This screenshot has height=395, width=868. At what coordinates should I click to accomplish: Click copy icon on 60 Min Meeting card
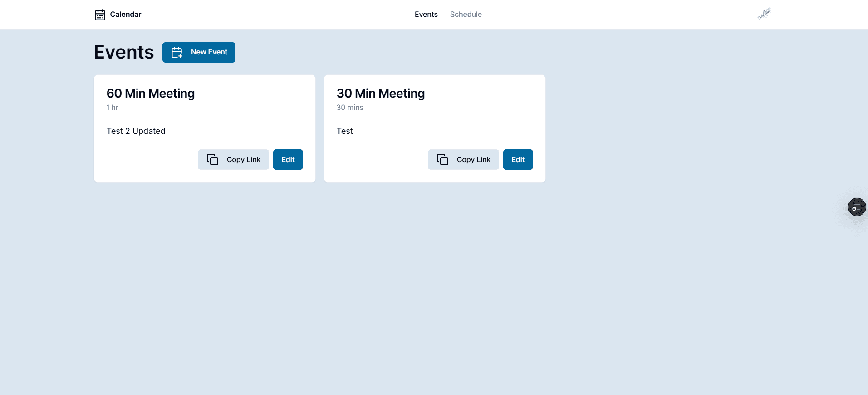pos(212,159)
